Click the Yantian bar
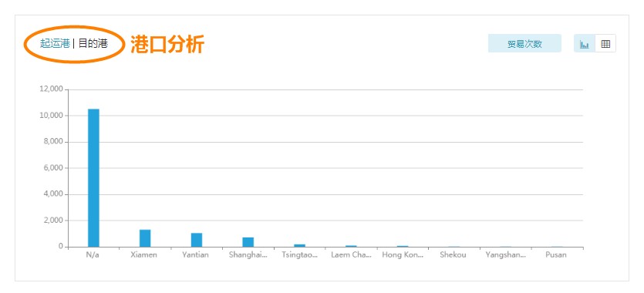The height and width of the screenshot is (293, 644). [197, 240]
